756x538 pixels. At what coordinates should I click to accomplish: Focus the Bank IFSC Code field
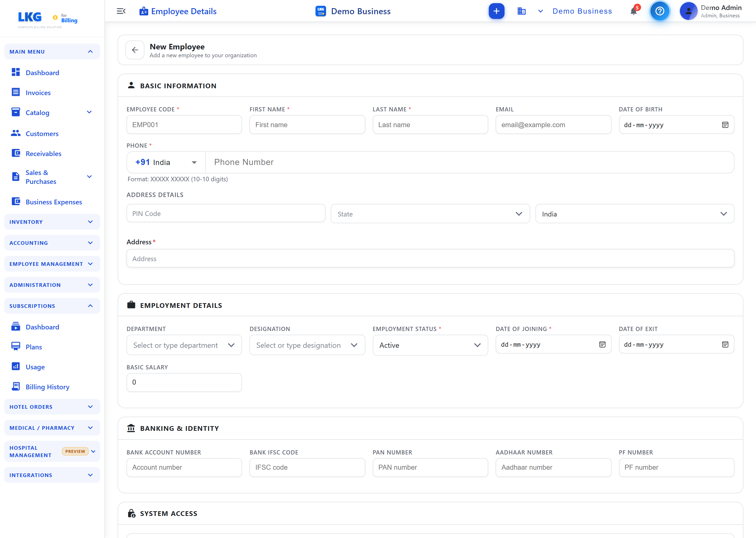pos(307,467)
